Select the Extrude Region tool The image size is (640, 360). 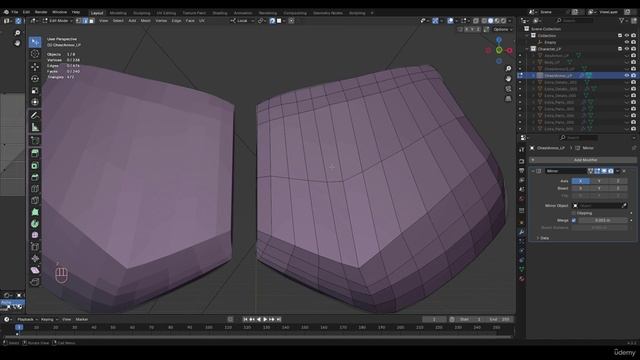click(x=35, y=153)
